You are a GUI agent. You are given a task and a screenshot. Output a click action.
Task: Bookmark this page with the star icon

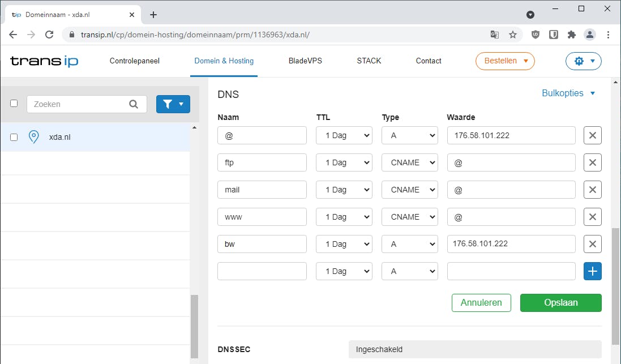tap(513, 35)
